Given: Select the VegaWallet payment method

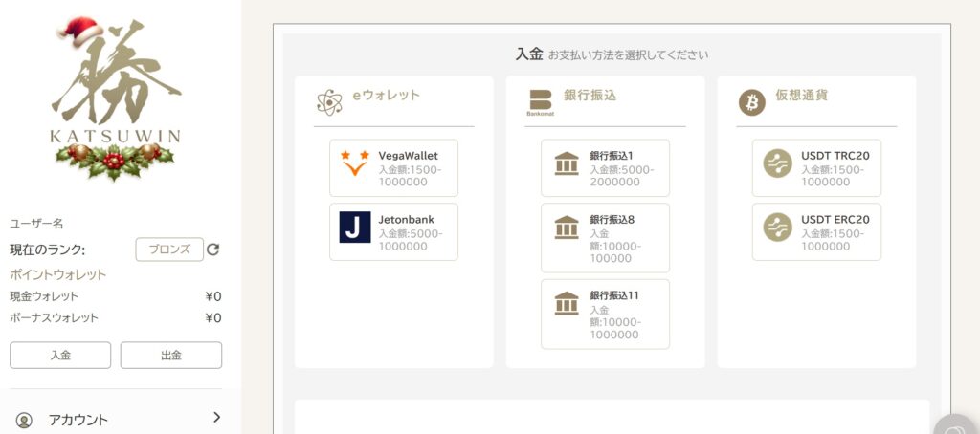Looking at the screenshot, I should coord(393,168).
